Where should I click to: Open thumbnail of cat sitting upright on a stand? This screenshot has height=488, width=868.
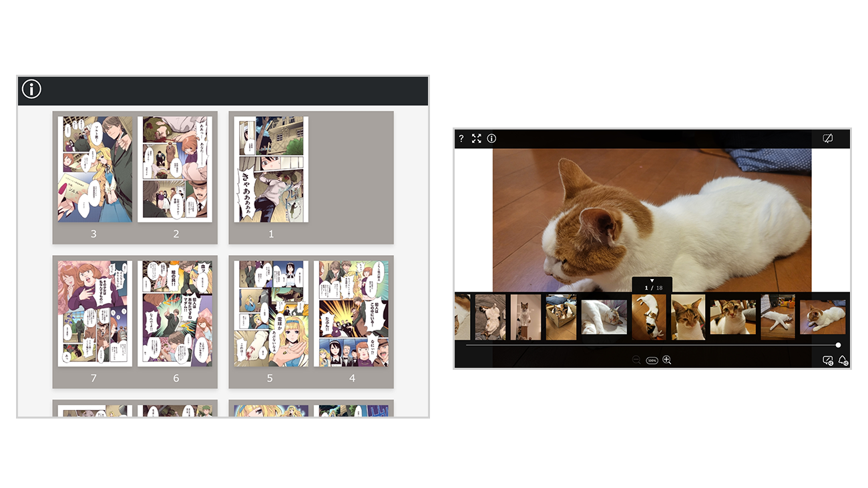[525, 317]
